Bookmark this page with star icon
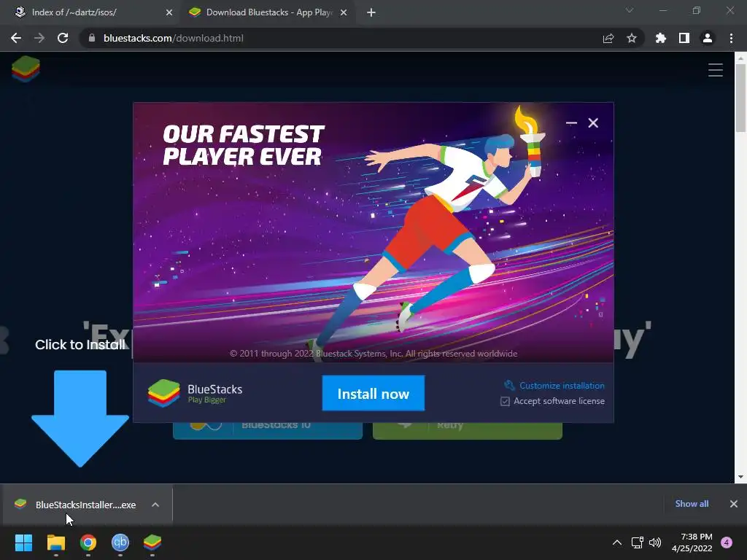747x560 pixels. [x=632, y=38]
